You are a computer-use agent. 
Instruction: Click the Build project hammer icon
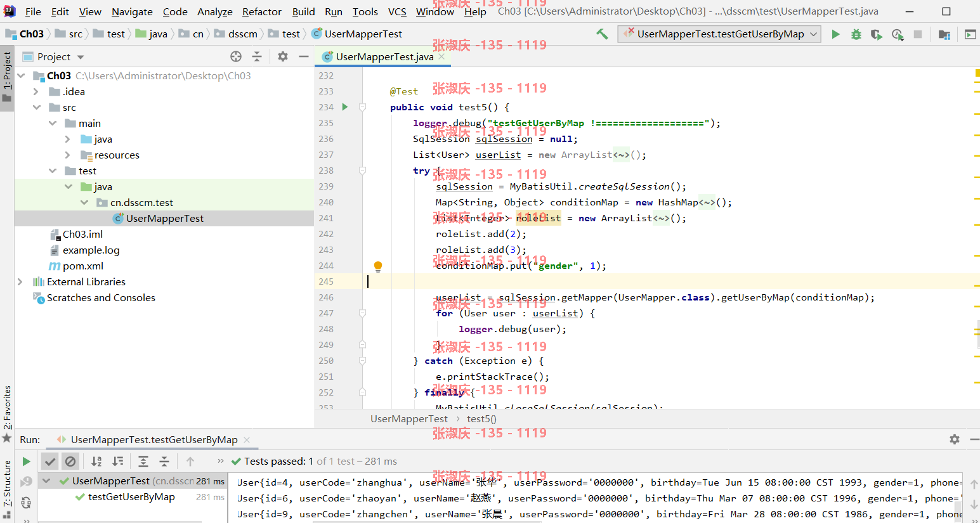(x=602, y=34)
